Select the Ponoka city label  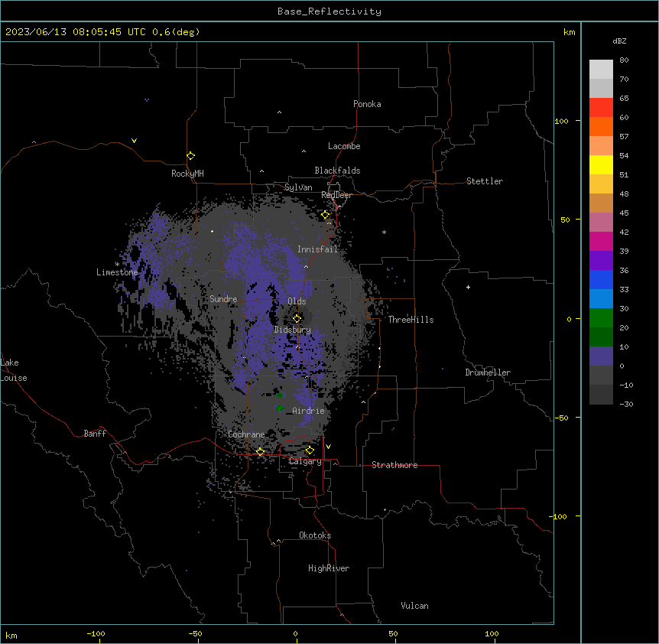point(367,104)
